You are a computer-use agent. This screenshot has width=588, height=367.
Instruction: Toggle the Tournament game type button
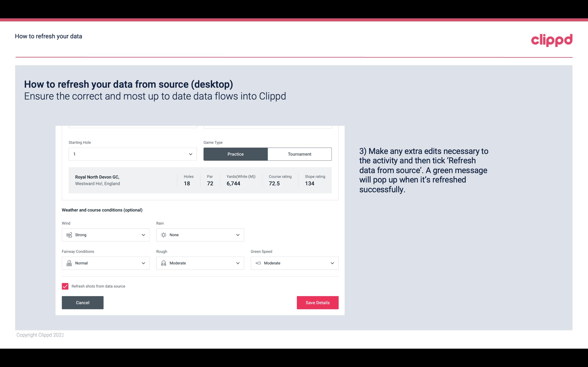coord(299,154)
